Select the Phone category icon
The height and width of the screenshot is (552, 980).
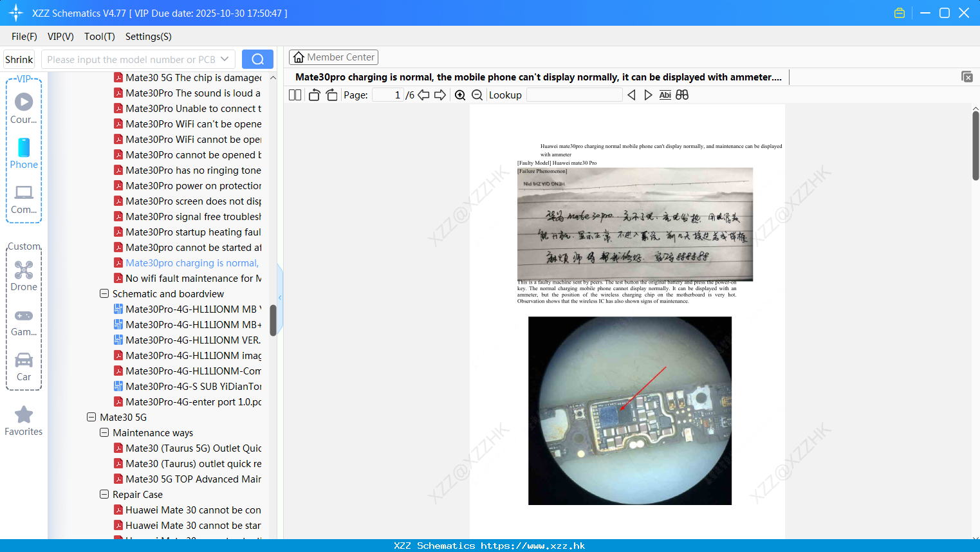tap(24, 154)
